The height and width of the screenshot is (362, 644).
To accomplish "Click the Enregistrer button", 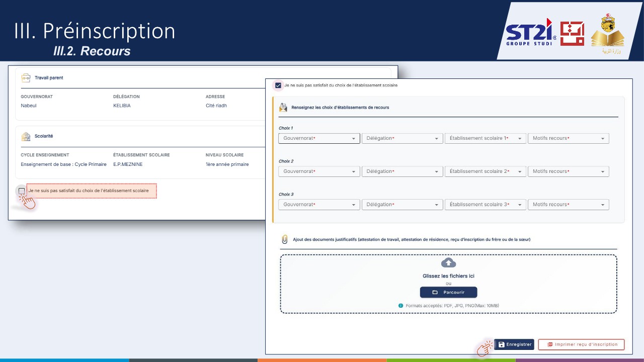I will coord(514,344).
